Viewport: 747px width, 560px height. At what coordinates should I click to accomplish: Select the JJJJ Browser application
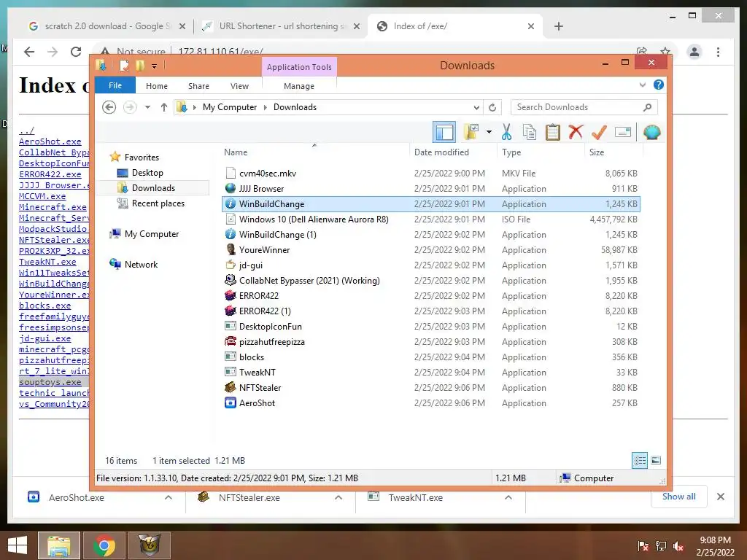coord(431,189)
